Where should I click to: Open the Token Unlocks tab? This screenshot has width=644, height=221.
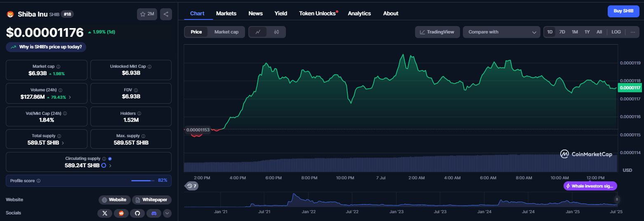point(318,13)
